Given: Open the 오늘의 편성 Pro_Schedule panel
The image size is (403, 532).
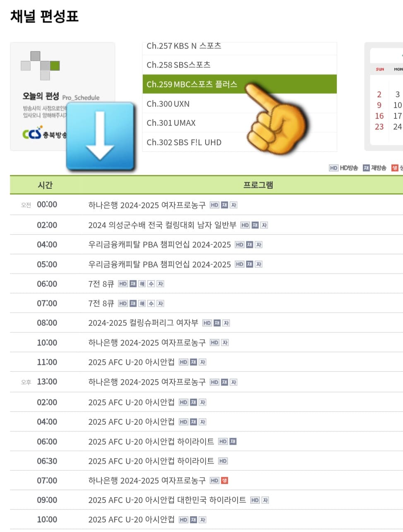Looking at the screenshot, I should pyautogui.click(x=54, y=97).
